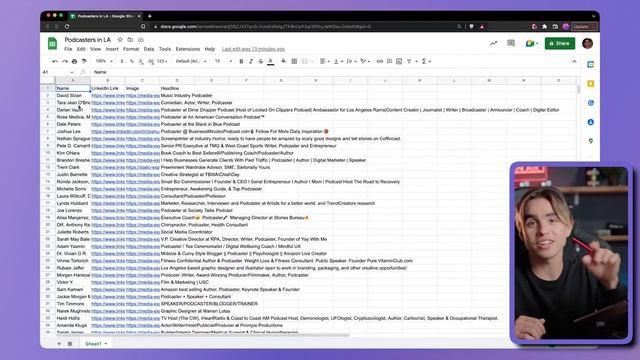Toggle bold formatting
This screenshot has height=360, width=640.
pos(241,61)
